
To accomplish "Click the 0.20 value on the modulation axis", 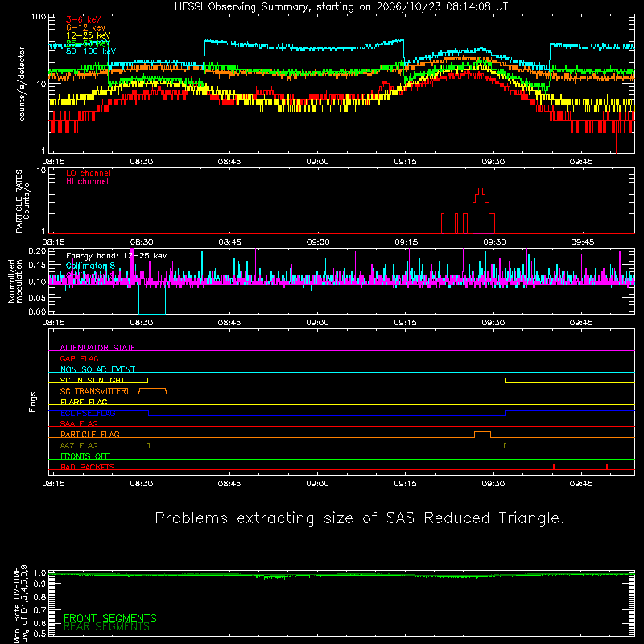I will [37, 250].
